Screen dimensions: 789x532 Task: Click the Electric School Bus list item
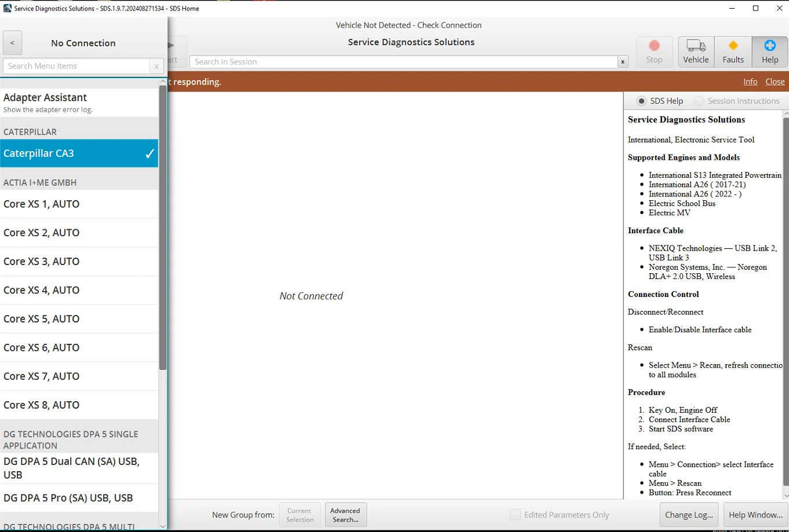(x=682, y=203)
